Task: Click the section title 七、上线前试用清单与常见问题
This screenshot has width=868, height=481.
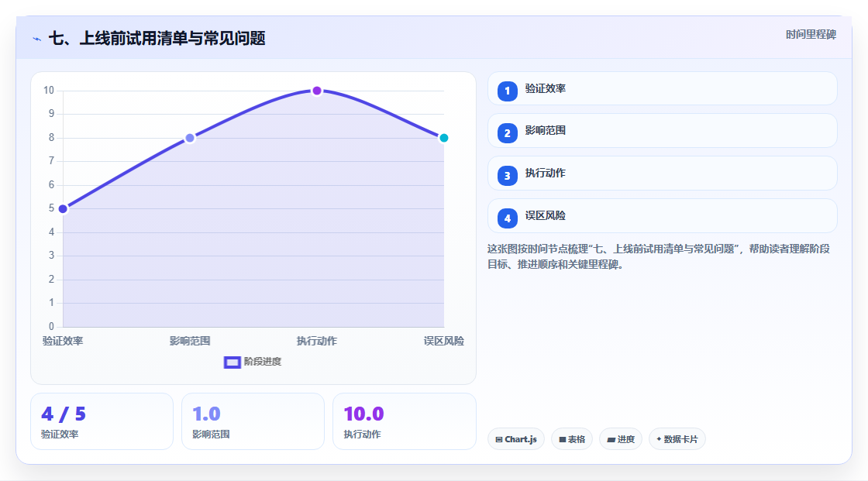Action: pos(157,38)
